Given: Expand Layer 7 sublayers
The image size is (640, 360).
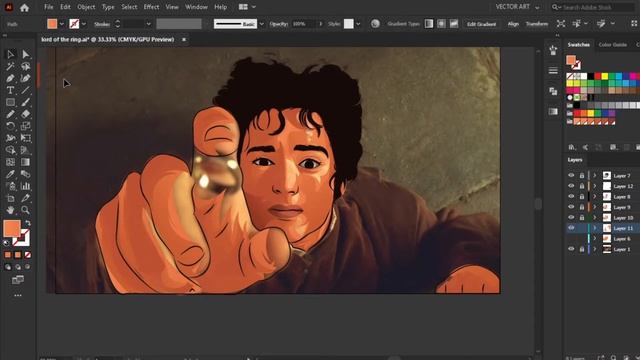Looking at the screenshot, I should pyautogui.click(x=595, y=176).
